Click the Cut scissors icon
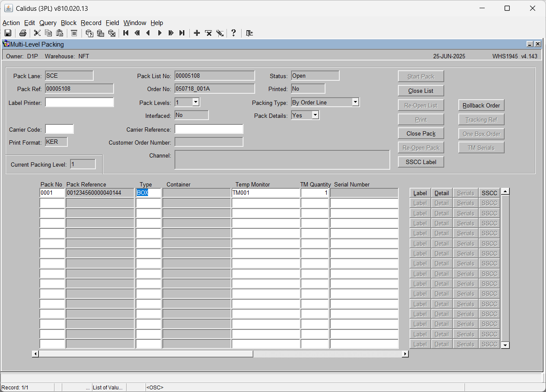Screen dimensions: 546x392 (37, 33)
